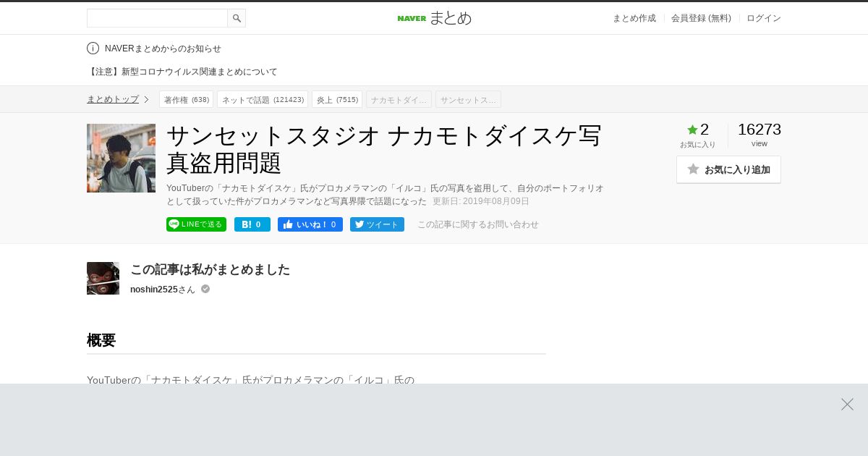Click the お気に入り追加 button
The height and width of the screenshot is (456, 868).
728,169
